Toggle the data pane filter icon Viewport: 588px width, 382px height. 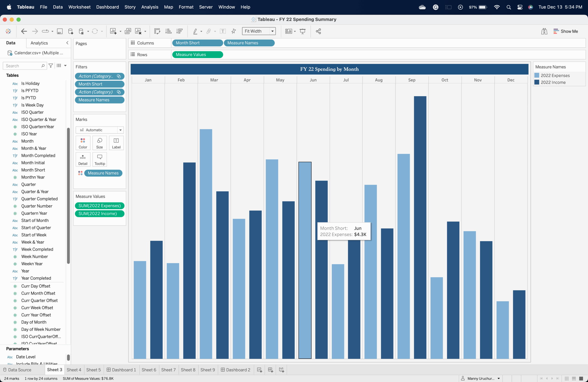point(51,66)
